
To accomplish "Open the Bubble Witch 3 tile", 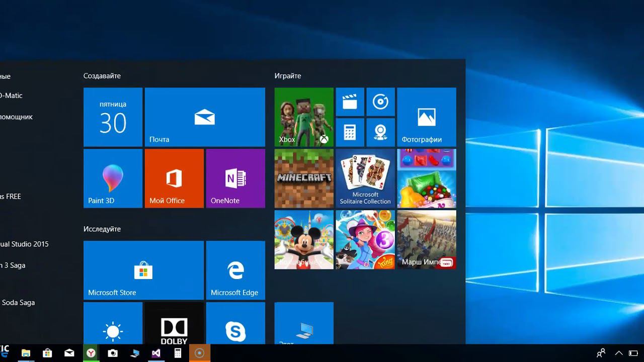I will [x=365, y=240].
